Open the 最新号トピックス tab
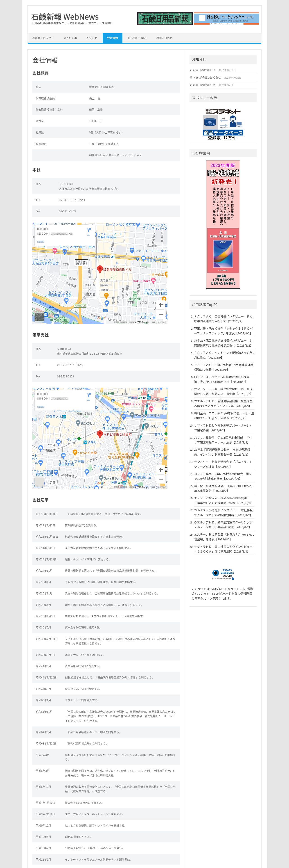 click(43, 38)
